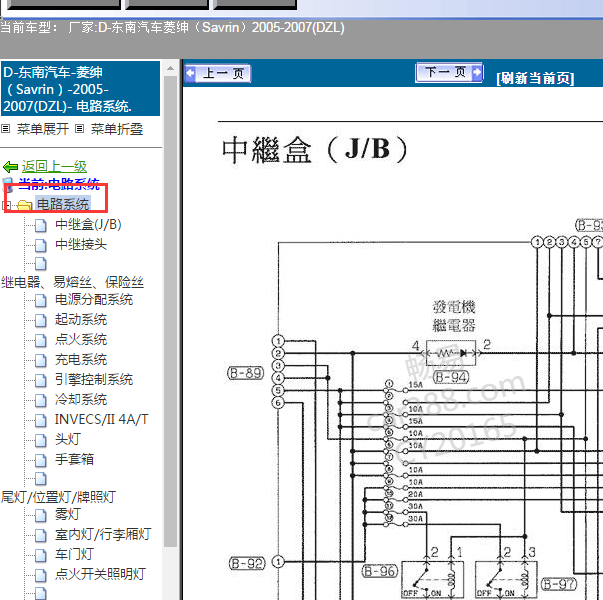Click page icon beside 中继盒(J/B)
Image resolution: width=603 pixels, height=600 pixels.
41,225
